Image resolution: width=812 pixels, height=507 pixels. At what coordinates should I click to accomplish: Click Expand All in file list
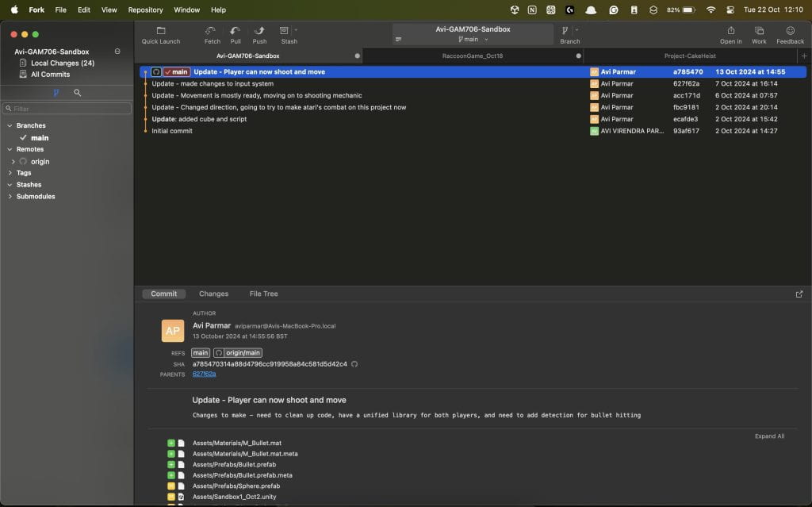pyautogui.click(x=769, y=436)
